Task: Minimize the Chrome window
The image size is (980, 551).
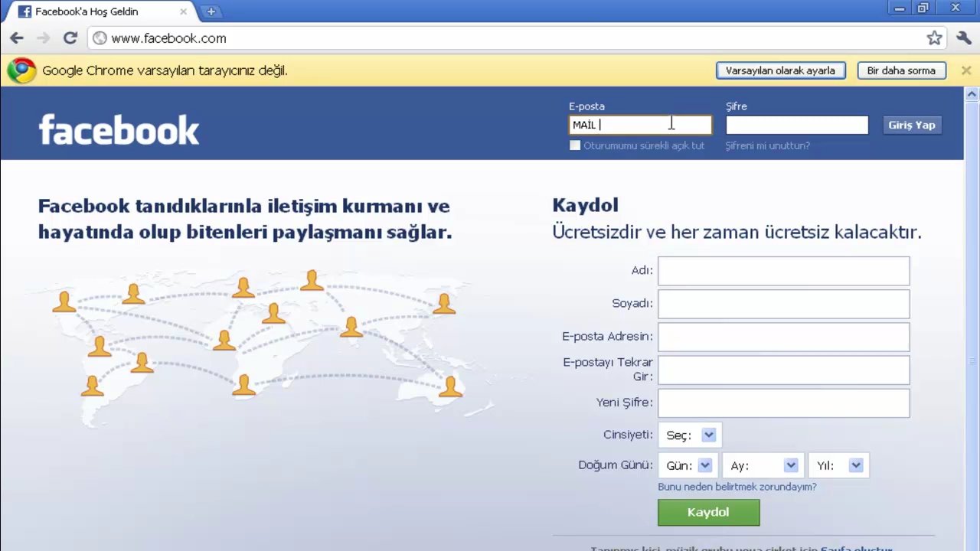Action: 899,8
